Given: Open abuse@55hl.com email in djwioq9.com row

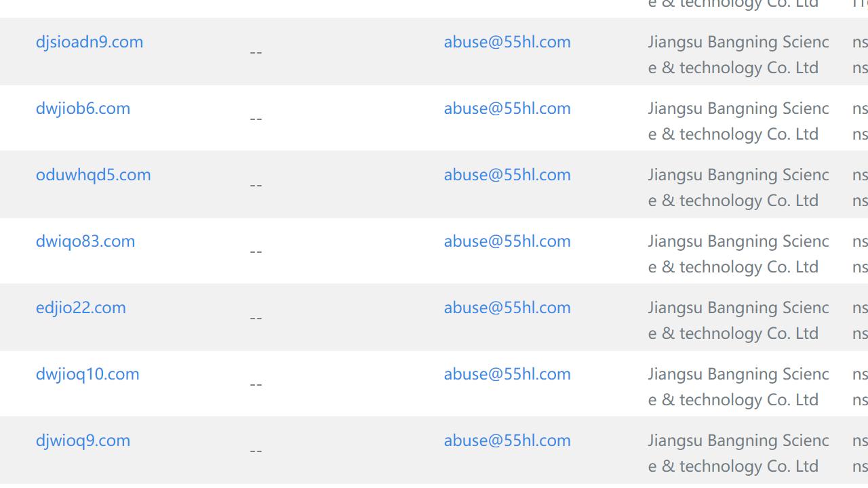Looking at the screenshot, I should pos(507,441).
